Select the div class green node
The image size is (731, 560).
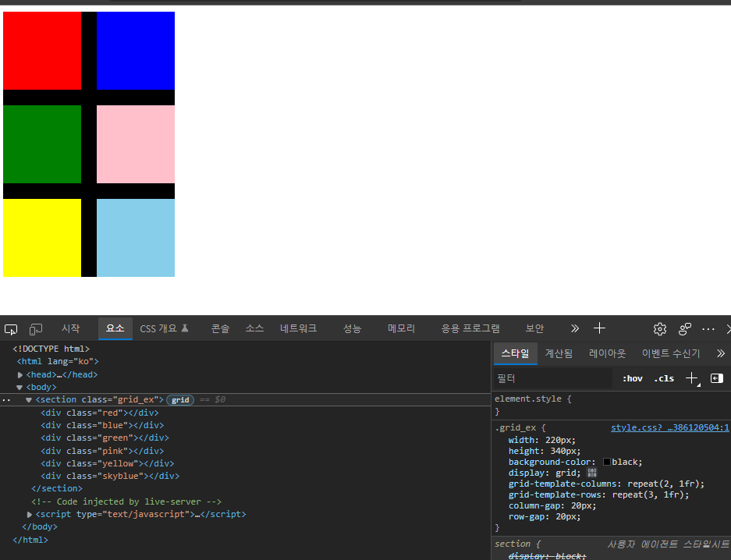[x=105, y=438]
